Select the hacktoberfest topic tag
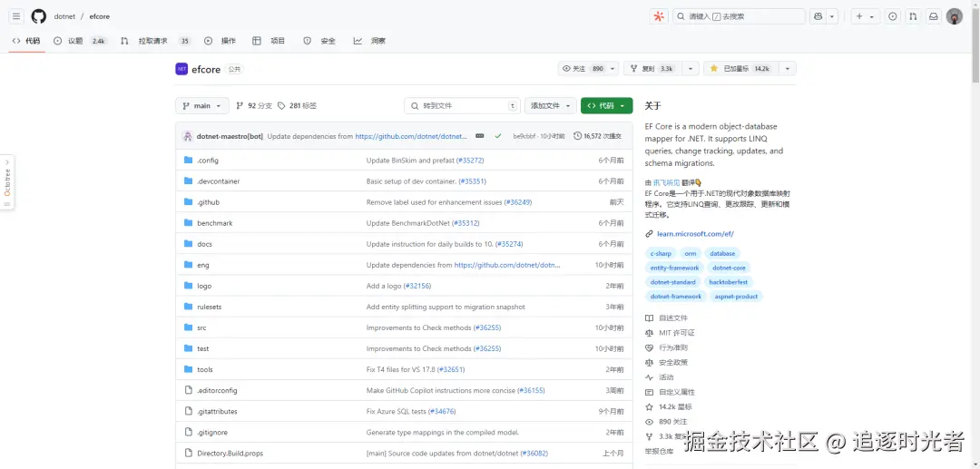This screenshot has height=469, width=980. click(728, 282)
